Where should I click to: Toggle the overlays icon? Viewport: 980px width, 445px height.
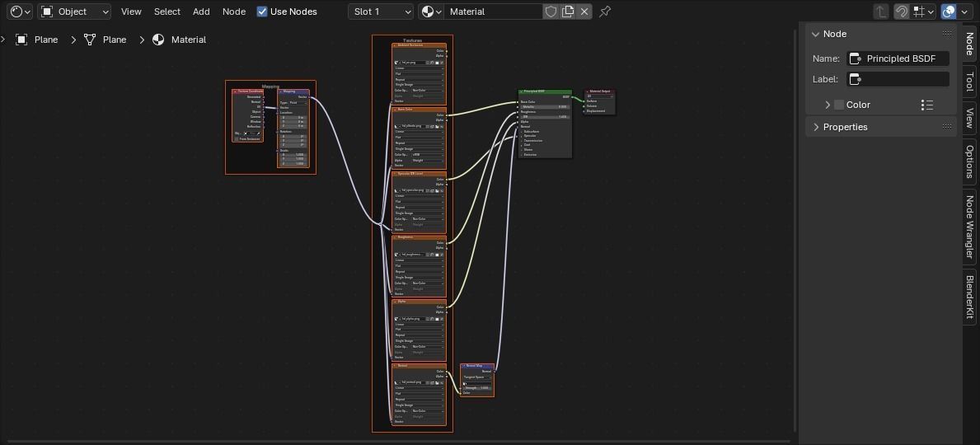pos(948,12)
